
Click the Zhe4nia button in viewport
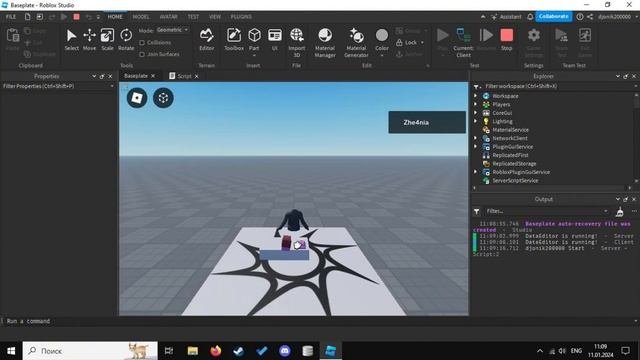click(x=427, y=122)
